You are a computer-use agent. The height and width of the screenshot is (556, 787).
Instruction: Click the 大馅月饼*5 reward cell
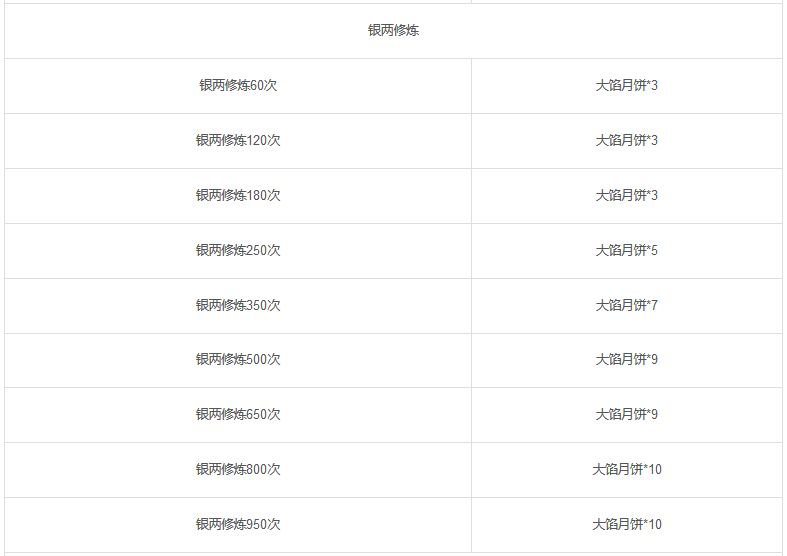pos(627,251)
